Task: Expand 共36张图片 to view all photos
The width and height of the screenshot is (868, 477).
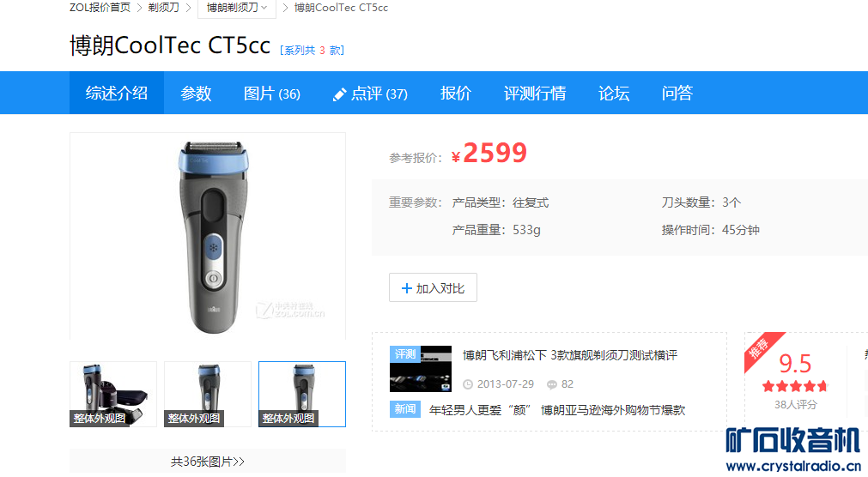Action: click(x=208, y=462)
